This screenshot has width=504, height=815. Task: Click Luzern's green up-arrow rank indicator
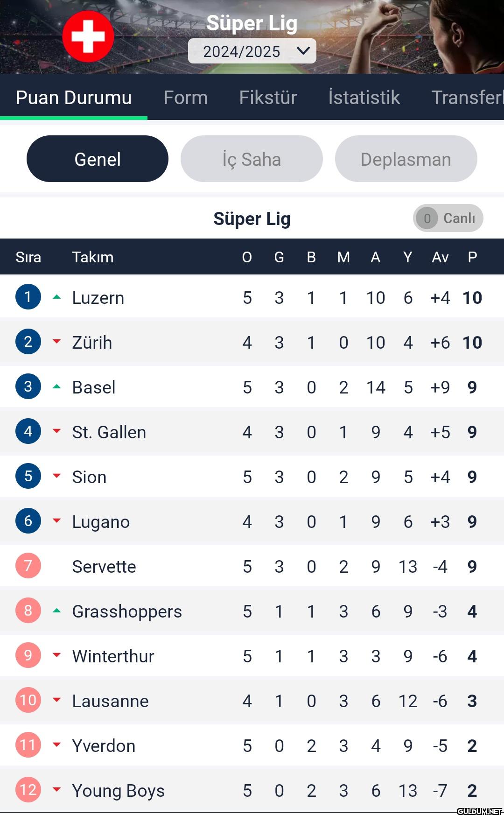point(57,297)
